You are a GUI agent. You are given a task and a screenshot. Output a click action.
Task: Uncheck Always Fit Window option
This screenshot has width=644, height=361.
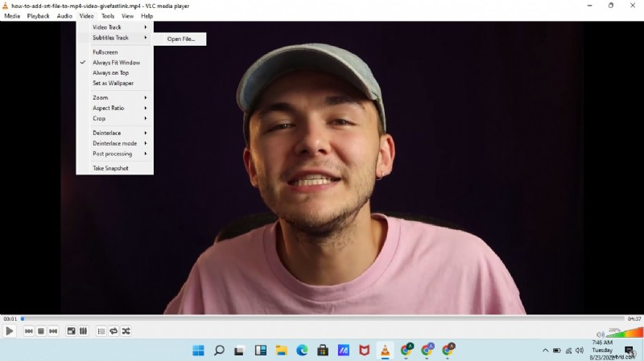[x=116, y=63]
